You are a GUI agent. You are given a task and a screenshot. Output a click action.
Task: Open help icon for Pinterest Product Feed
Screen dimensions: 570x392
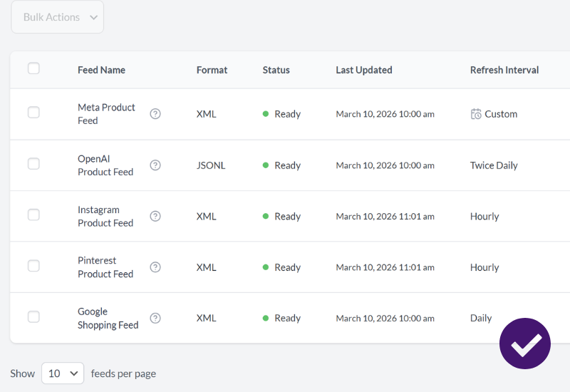pyautogui.click(x=155, y=267)
